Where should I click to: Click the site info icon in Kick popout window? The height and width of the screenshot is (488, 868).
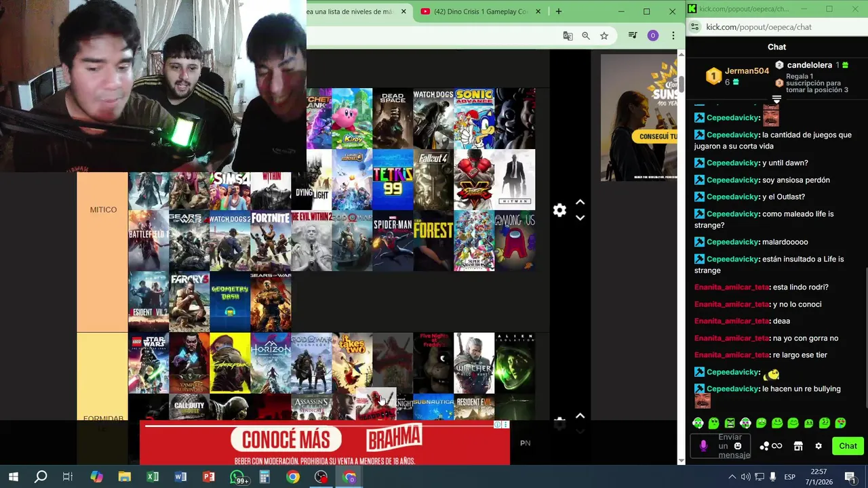pos(694,27)
